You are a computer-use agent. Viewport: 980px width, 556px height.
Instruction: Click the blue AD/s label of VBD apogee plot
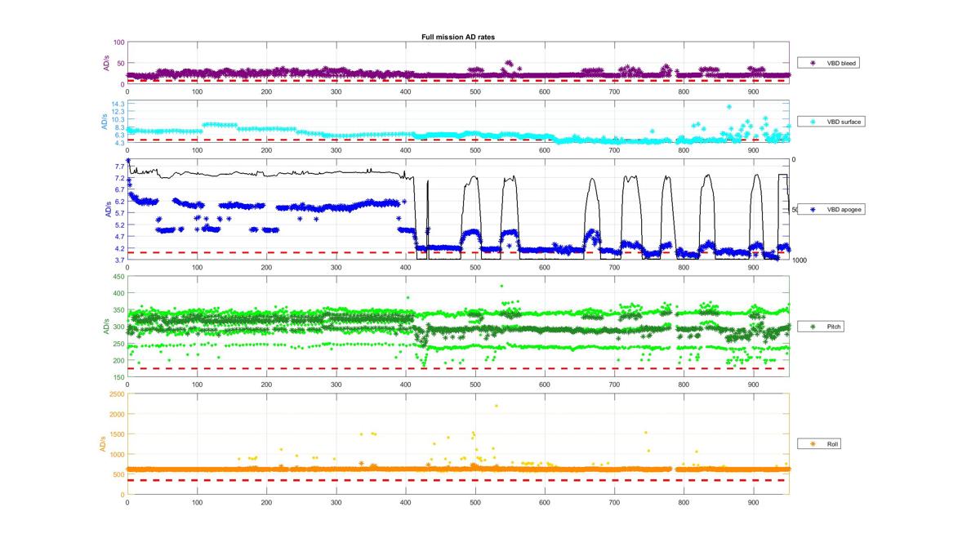107,209
